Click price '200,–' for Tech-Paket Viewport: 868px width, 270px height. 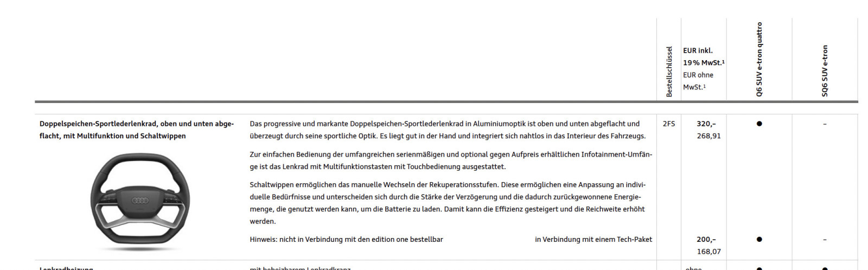pos(706,239)
